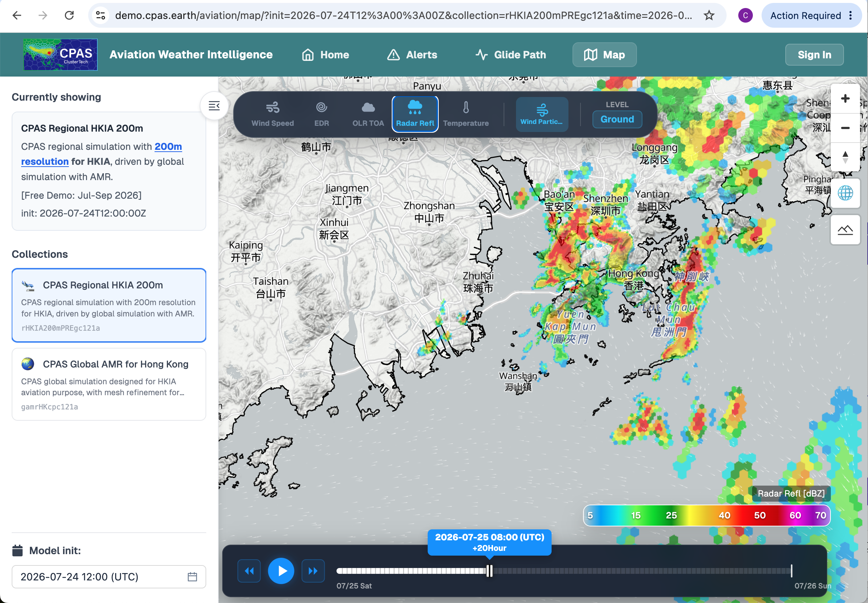Click the current time label 2026-07-25 08:00
Viewport: 868px width, 603px height.
[x=489, y=537]
